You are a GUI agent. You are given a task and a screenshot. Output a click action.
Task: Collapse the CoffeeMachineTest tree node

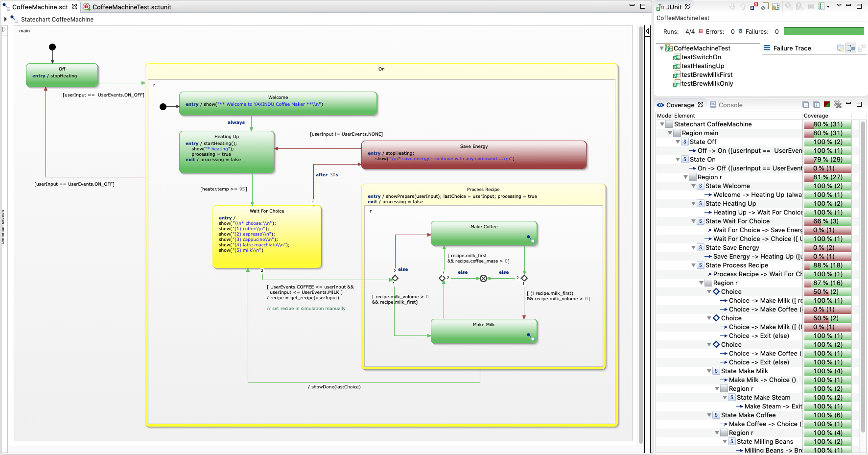[662, 48]
